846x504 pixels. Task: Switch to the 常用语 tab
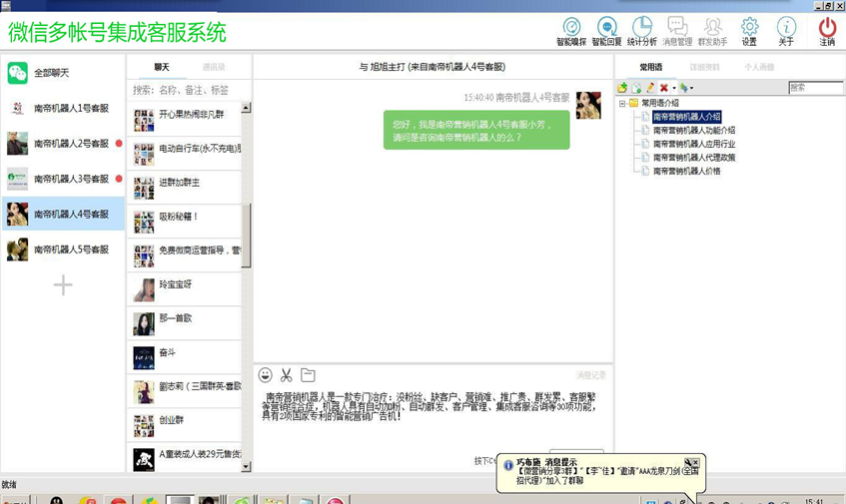[x=650, y=67]
